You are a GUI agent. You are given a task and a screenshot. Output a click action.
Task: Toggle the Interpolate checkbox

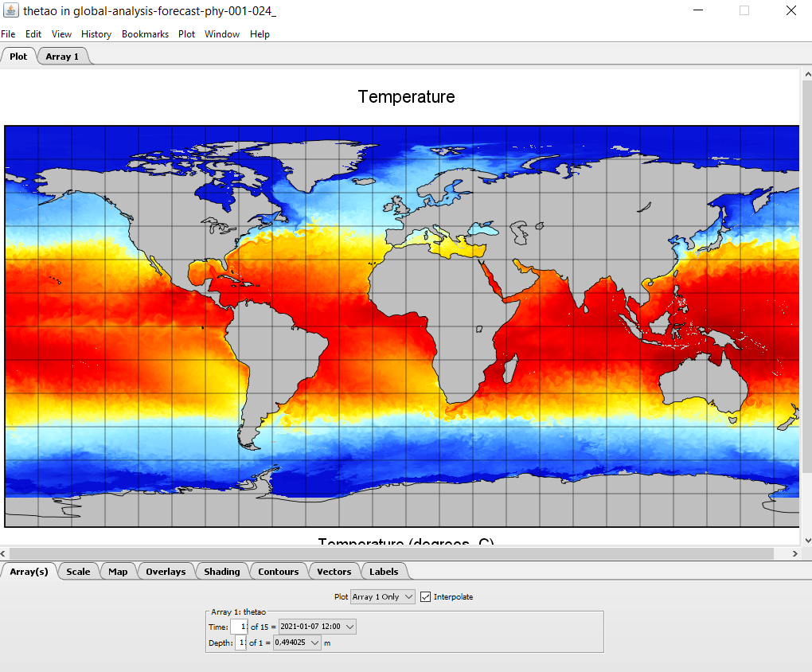(x=426, y=596)
